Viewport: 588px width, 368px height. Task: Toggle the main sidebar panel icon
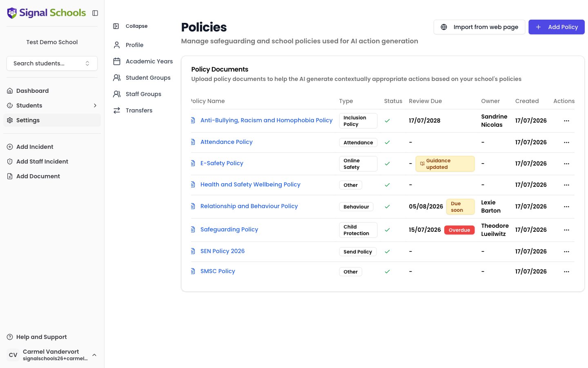[95, 13]
